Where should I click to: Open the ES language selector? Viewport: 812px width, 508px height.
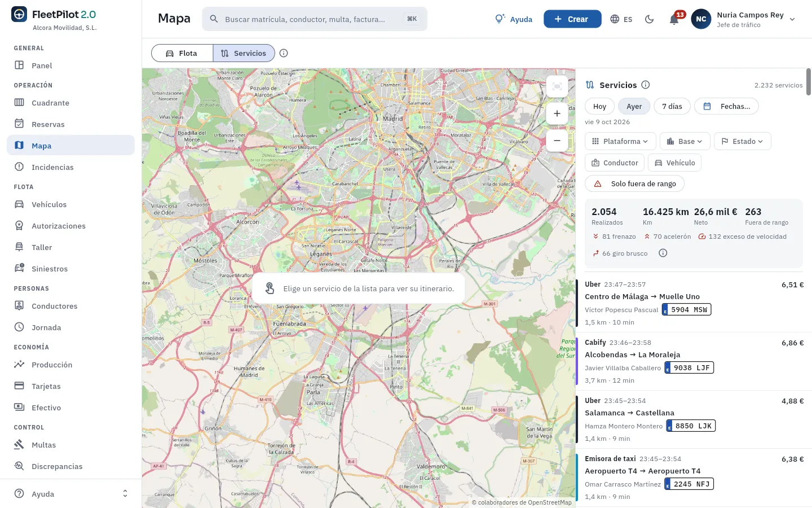621,19
